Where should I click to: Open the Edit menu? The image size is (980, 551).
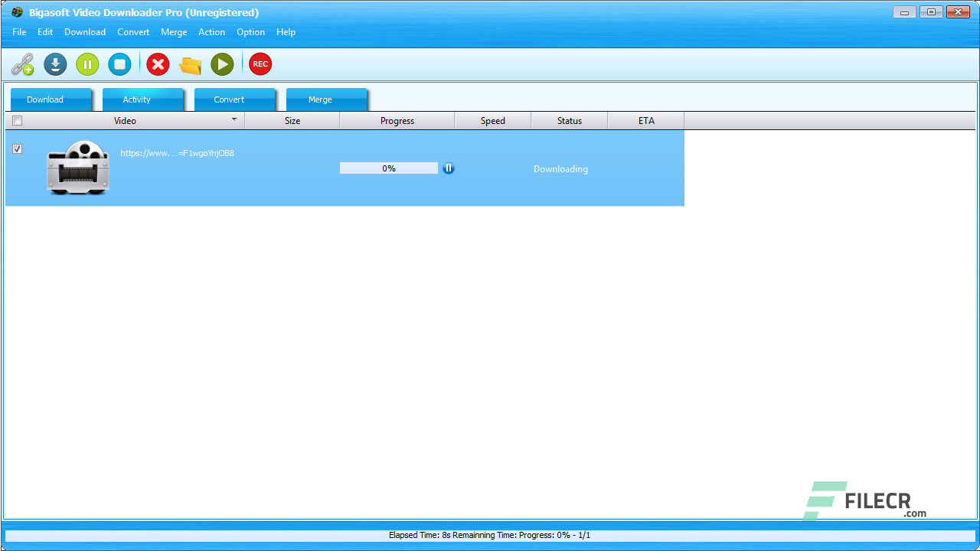coord(45,32)
